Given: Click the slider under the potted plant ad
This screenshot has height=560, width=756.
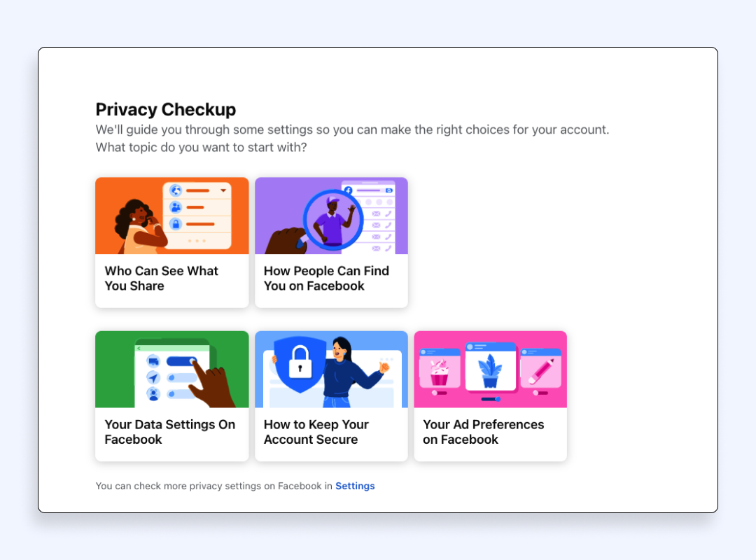Looking at the screenshot, I should pyautogui.click(x=491, y=399).
